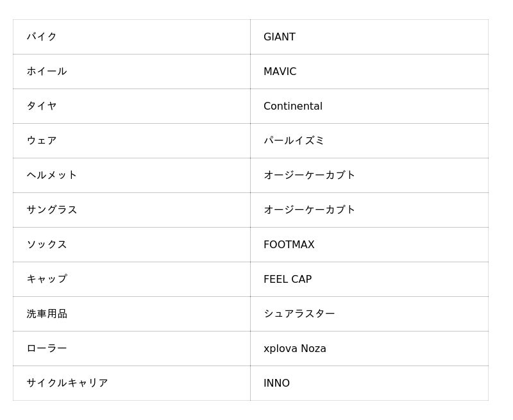Screen dimensions: 513x420
Task: Select the パールイズミ cell
Action: pyautogui.click(x=294, y=140)
